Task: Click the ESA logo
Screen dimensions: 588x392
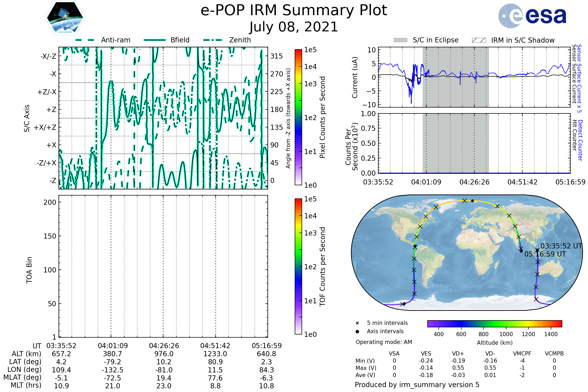Action: coord(532,15)
